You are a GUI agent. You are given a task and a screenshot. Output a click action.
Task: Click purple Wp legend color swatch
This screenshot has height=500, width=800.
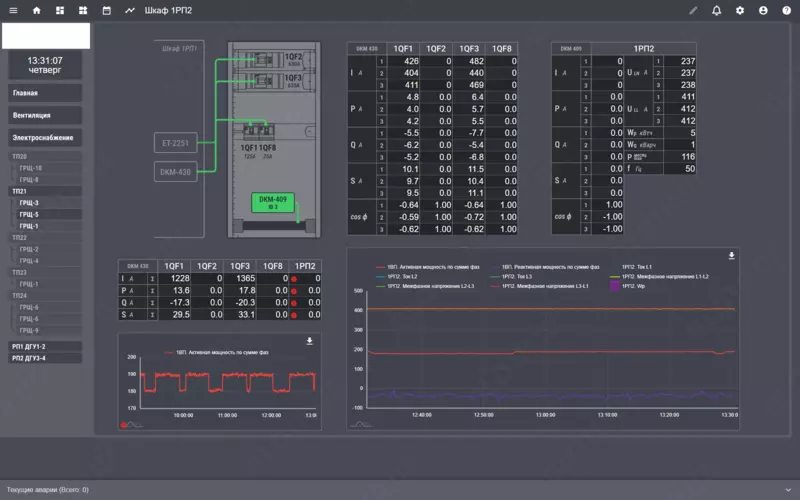615,286
